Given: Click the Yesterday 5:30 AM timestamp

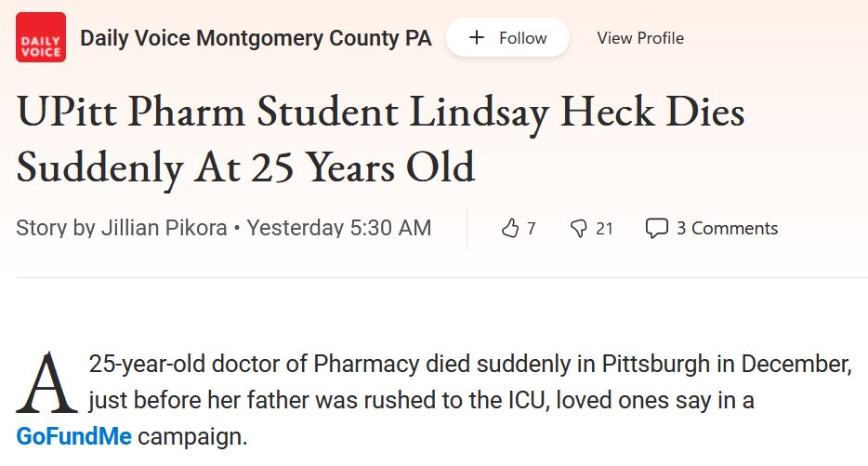Looking at the screenshot, I should [339, 228].
